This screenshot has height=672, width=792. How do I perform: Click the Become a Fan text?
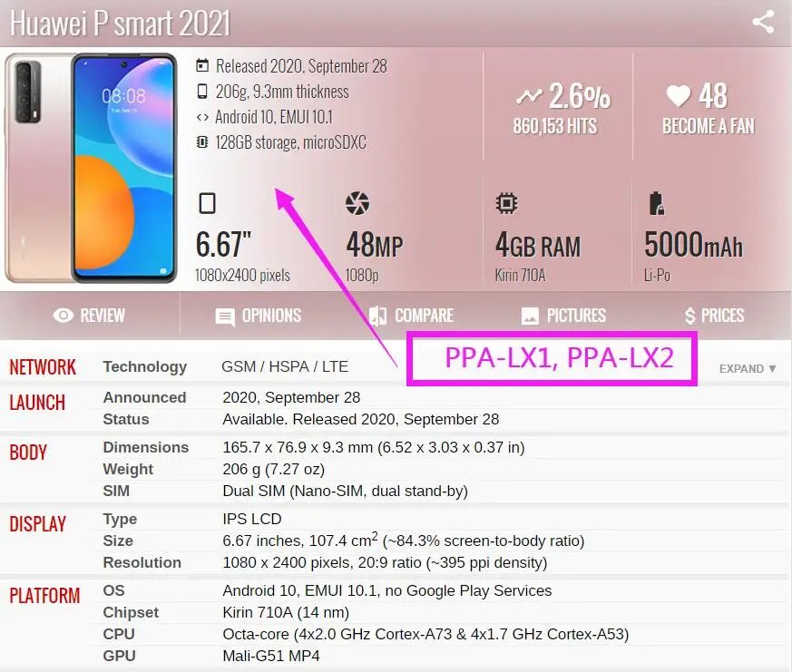tap(709, 126)
